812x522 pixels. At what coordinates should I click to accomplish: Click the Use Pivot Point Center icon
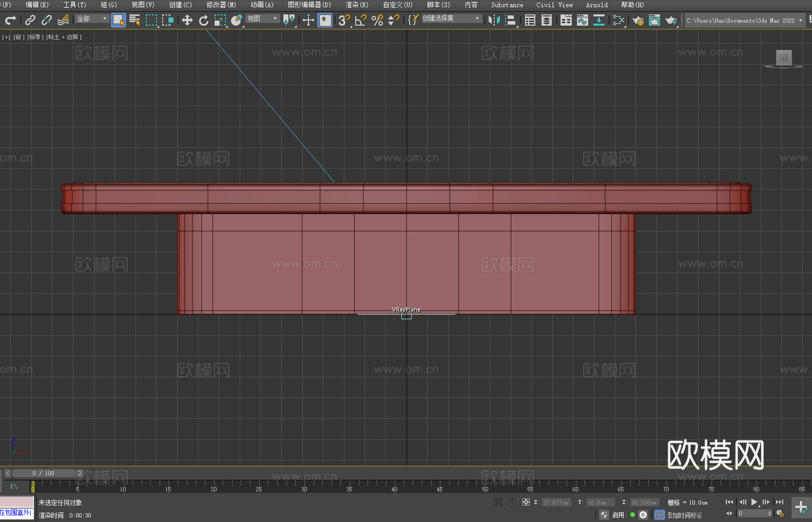289,20
